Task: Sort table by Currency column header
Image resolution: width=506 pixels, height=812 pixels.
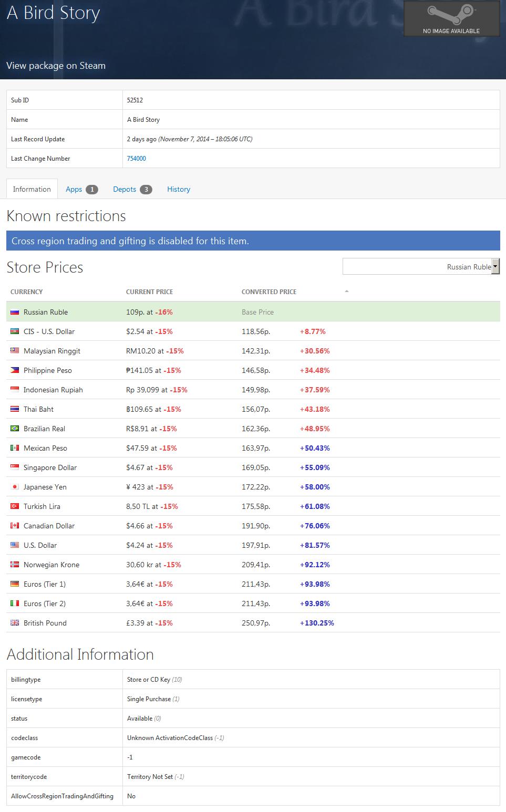Action: 27,292
